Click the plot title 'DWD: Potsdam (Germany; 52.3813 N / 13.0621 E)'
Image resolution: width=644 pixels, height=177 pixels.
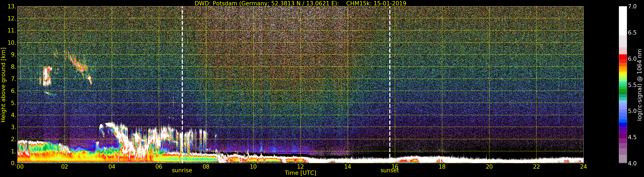tap(267, 3)
